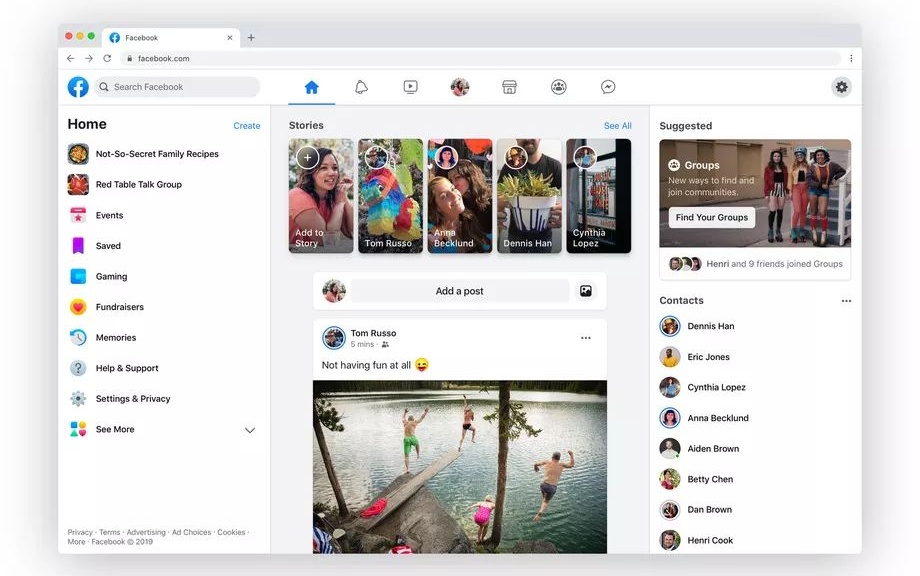Viewport: 920px width, 576px height.
Task: Click the Advertising footer link
Action: pos(146,532)
